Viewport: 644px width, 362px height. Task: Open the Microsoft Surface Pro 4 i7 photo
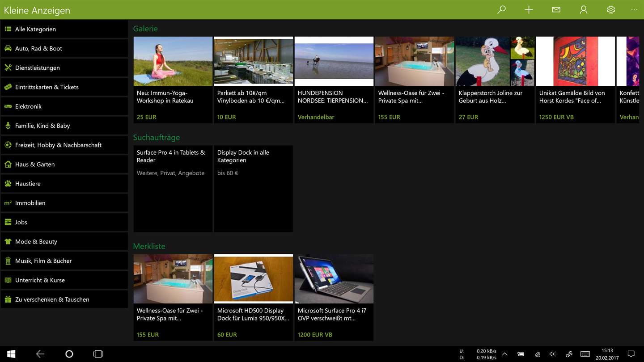click(334, 279)
